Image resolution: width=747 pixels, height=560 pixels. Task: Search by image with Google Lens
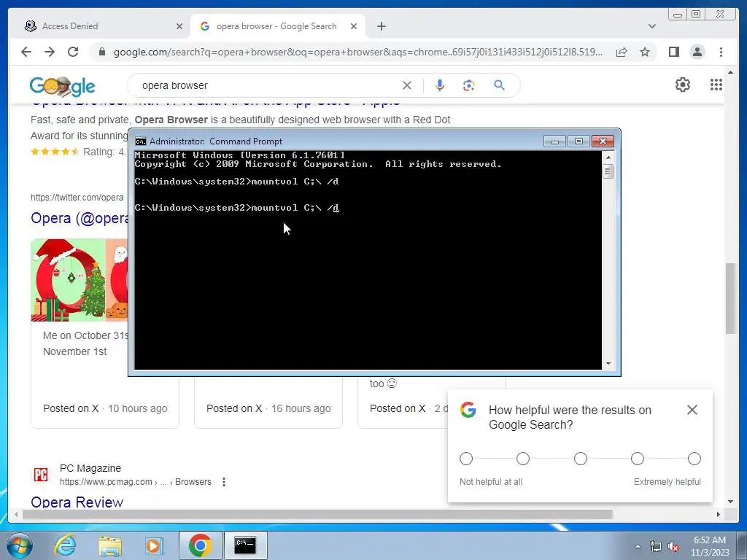pos(469,85)
